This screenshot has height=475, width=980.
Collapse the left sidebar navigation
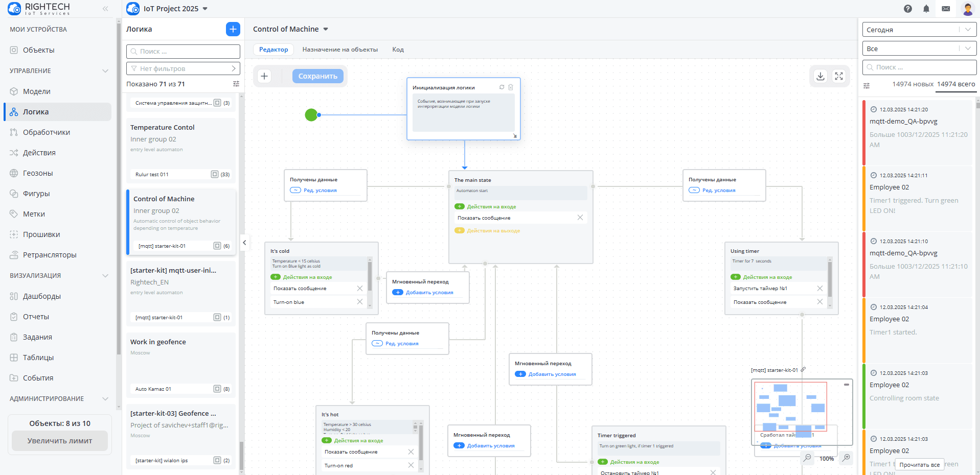(105, 9)
